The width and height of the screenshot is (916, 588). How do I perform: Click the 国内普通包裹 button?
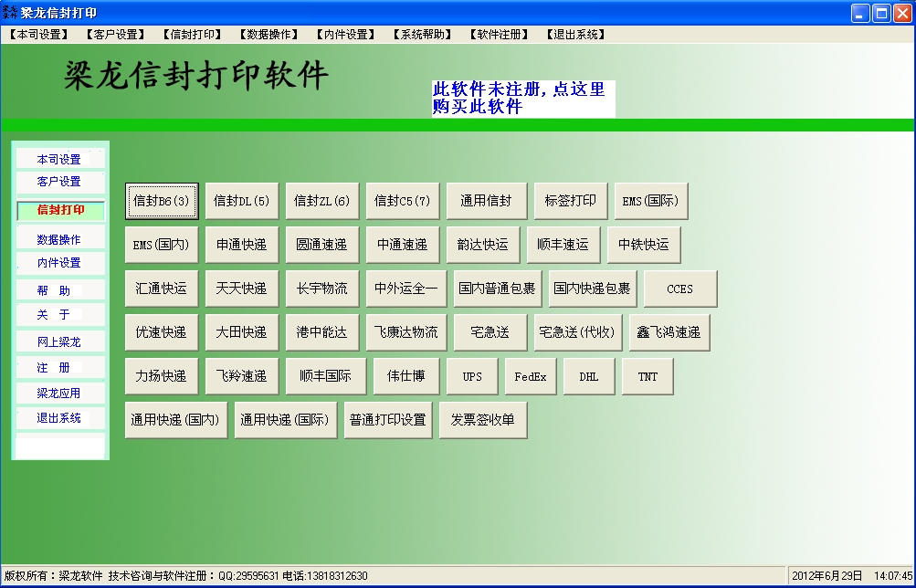click(498, 289)
